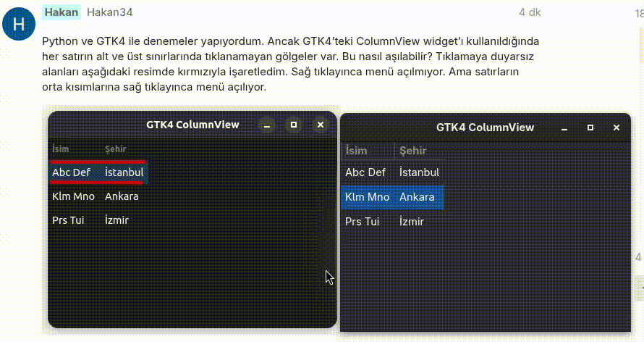Minimize the left GTK4 ColumnView window
Image resolution: width=644 pixels, height=342 pixels.
pyautogui.click(x=267, y=125)
